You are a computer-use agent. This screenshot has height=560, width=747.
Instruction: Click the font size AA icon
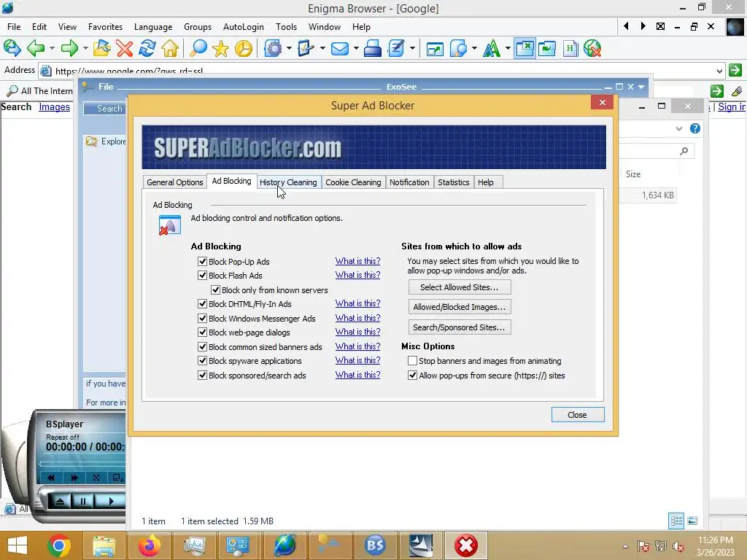tap(492, 48)
